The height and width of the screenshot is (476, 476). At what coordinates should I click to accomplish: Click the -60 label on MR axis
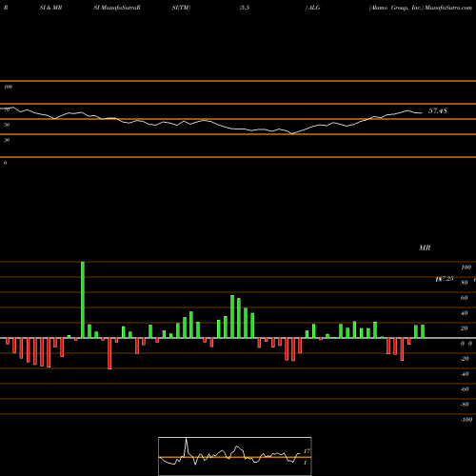point(465,389)
